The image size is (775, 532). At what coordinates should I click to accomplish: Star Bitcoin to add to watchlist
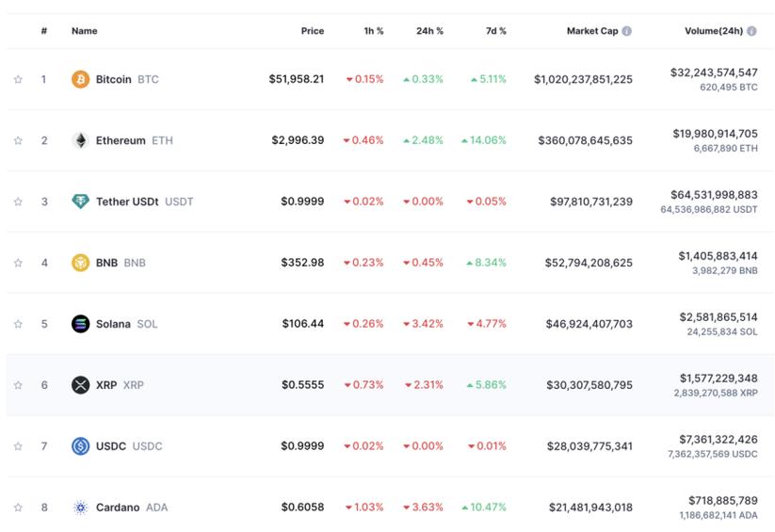pyautogui.click(x=18, y=79)
